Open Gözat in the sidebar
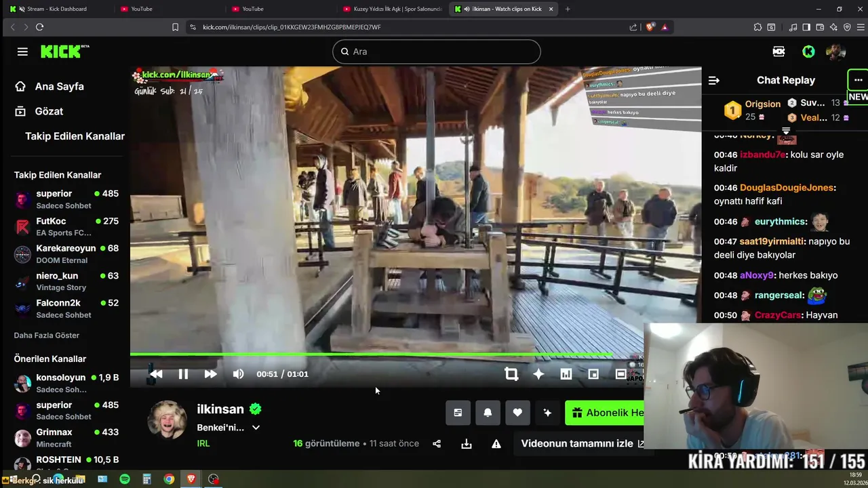The height and width of the screenshot is (488, 868). (x=49, y=111)
